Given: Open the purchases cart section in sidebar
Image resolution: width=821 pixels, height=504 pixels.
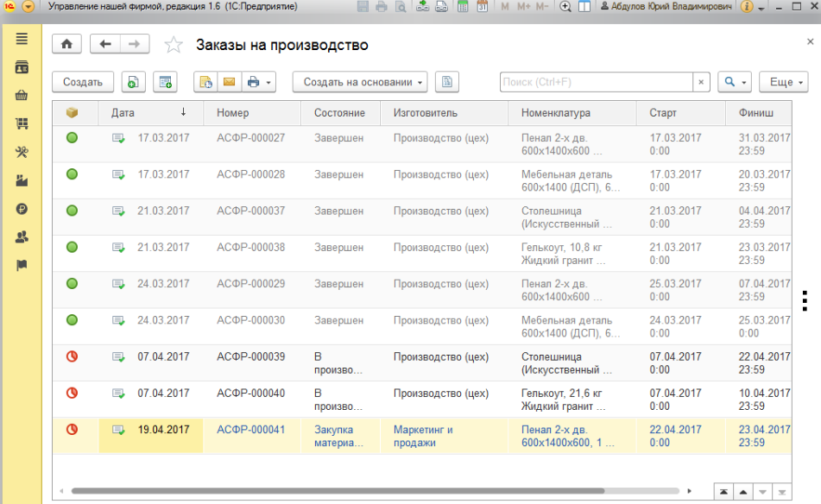Looking at the screenshot, I should (x=22, y=123).
